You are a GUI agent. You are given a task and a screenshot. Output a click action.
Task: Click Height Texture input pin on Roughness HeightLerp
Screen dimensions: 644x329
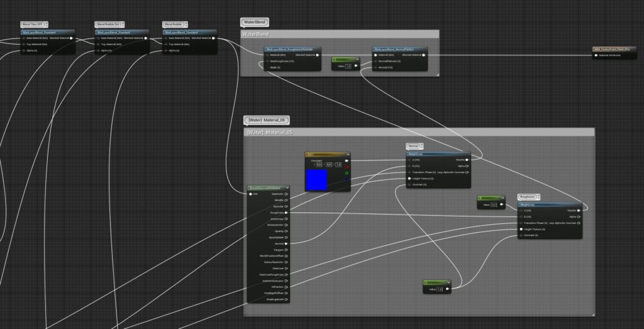tap(522, 229)
